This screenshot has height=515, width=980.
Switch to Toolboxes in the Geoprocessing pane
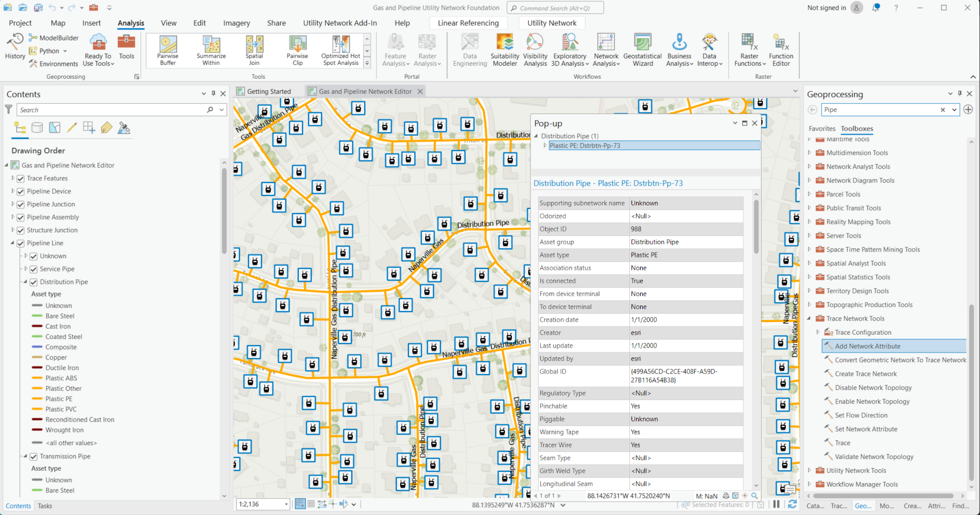point(857,128)
